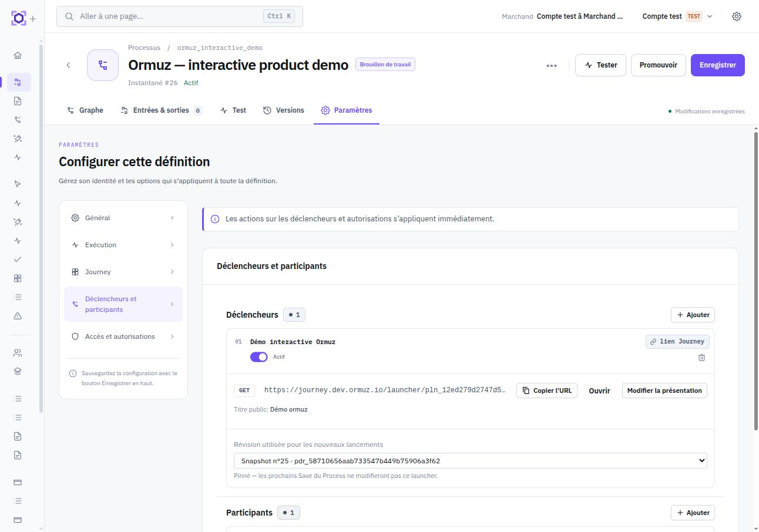Click Modifier la présentation button
The image size is (759, 532).
click(664, 390)
